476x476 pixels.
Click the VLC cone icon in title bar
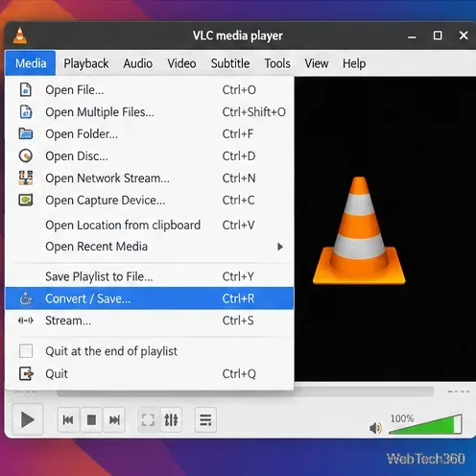click(x=20, y=36)
